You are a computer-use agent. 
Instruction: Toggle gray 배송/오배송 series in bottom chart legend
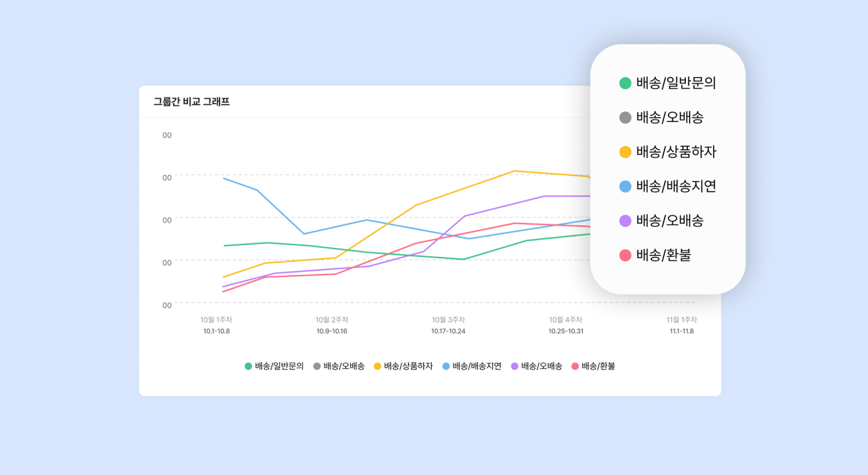[x=339, y=366]
